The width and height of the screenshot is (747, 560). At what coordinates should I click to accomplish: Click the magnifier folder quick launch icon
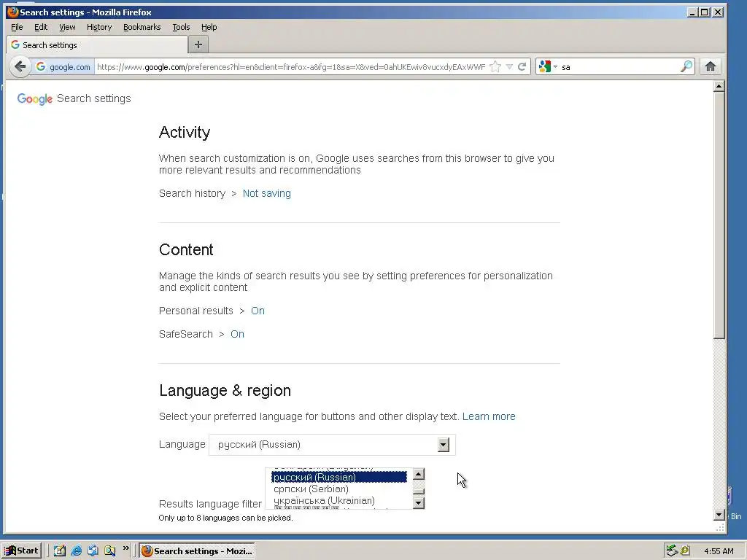109,551
